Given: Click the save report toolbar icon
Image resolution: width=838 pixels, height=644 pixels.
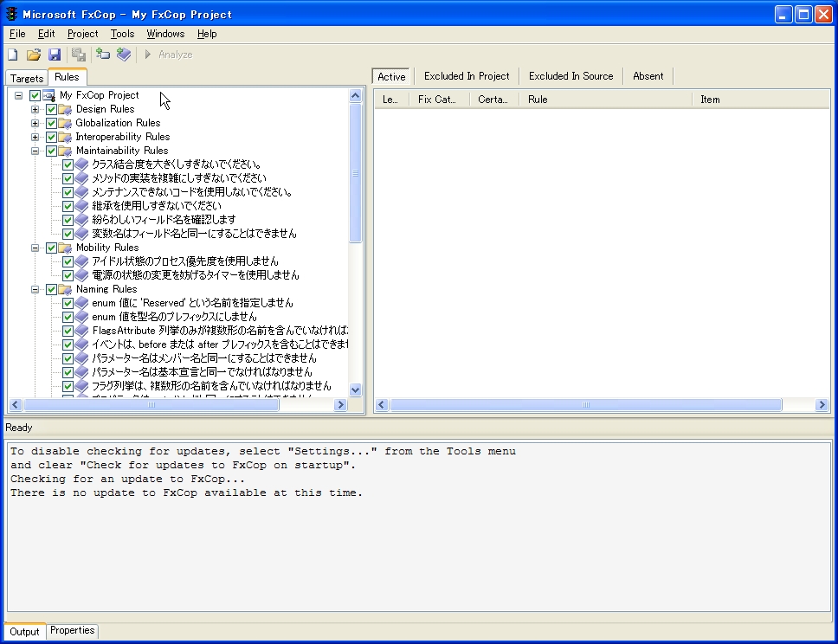Looking at the screenshot, I should click(x=77, y=54).
